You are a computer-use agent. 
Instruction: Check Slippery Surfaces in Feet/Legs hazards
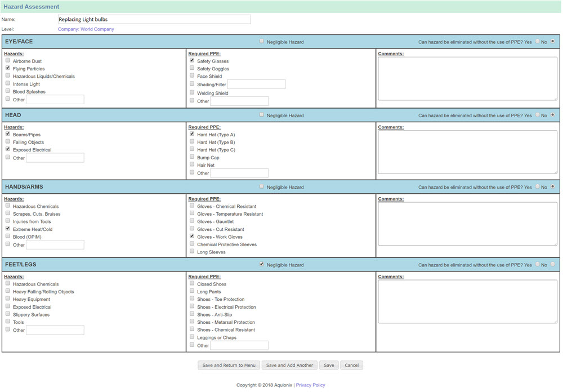(8, 314)
